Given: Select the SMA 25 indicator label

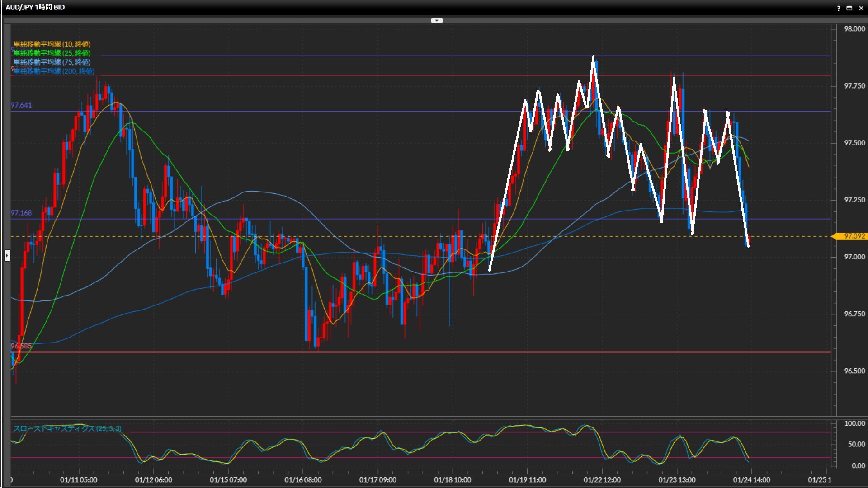Looking at the screenshot, I should (52, 53).
